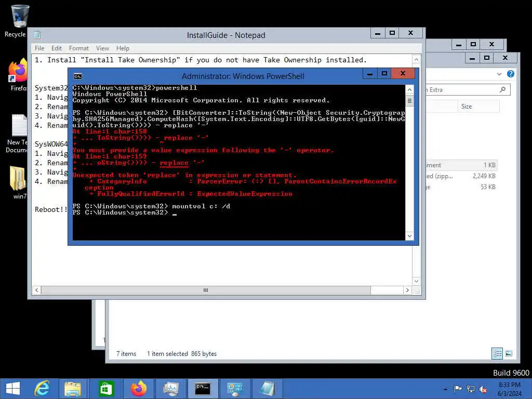
Task: Launch Firefox from the taskbar
Action: pos(138,389)
